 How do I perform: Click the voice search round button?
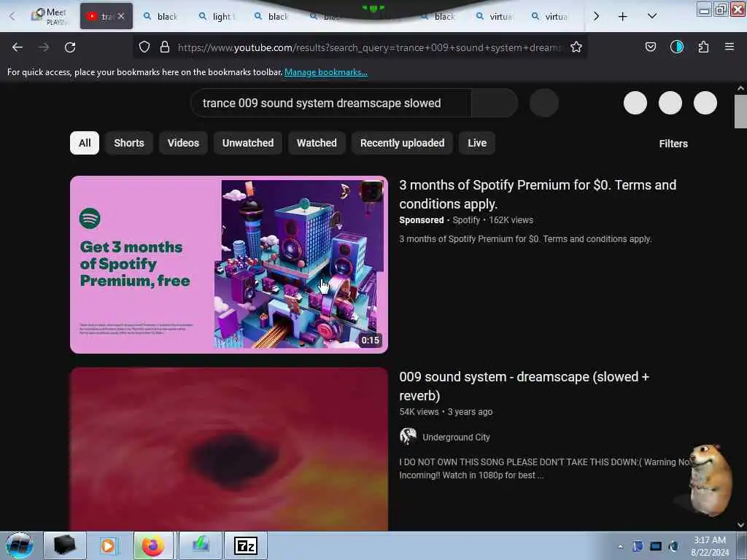[544, 103]
